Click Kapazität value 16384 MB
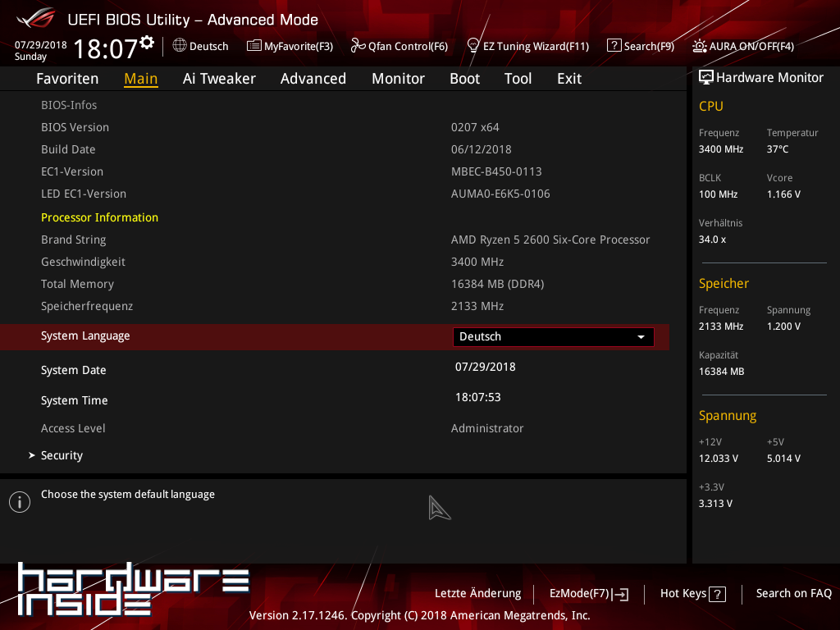This screenshot has width=840, height=630. coord(722,372)
